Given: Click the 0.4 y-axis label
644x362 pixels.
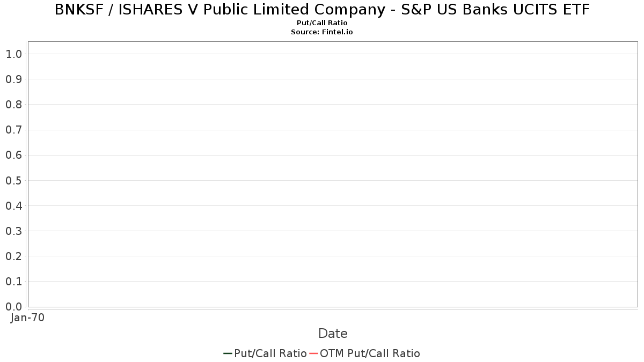Looking at the screenshot, I should [13, 205].
